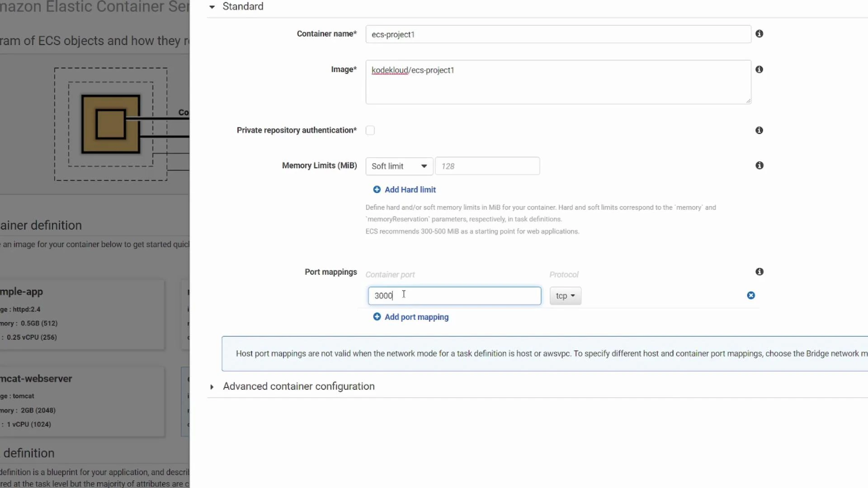868x488 pixels.
Task: Remove the 3000 port mapping entry
Action: [751, 296]
